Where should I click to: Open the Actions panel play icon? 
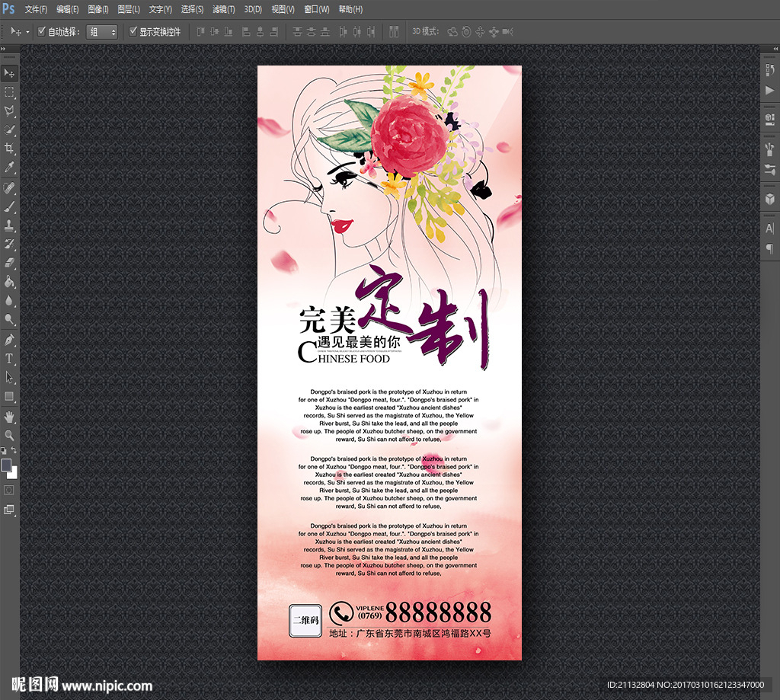pos(770,90)
